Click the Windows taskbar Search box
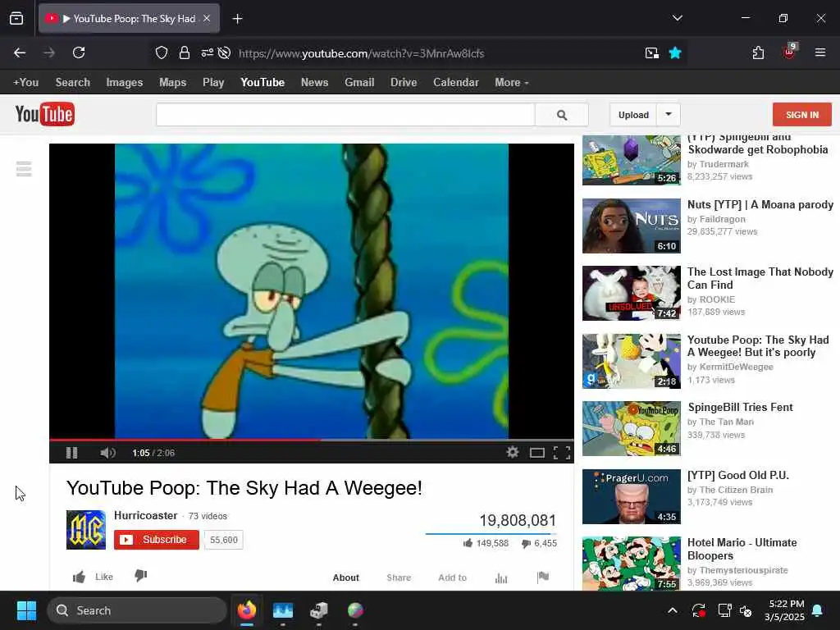840x630 pixels. [x=137, y=610]
